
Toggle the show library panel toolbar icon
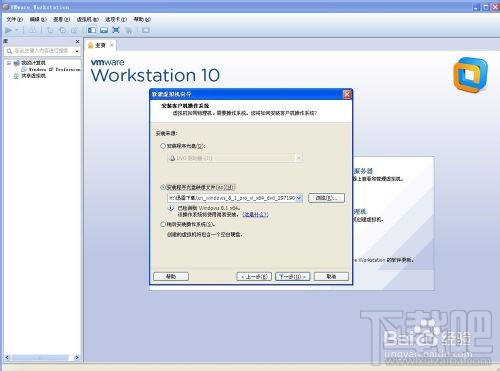click(92, 30)
